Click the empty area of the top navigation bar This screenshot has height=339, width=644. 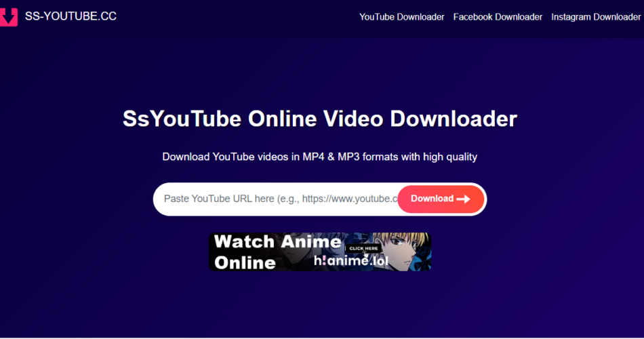237,17
